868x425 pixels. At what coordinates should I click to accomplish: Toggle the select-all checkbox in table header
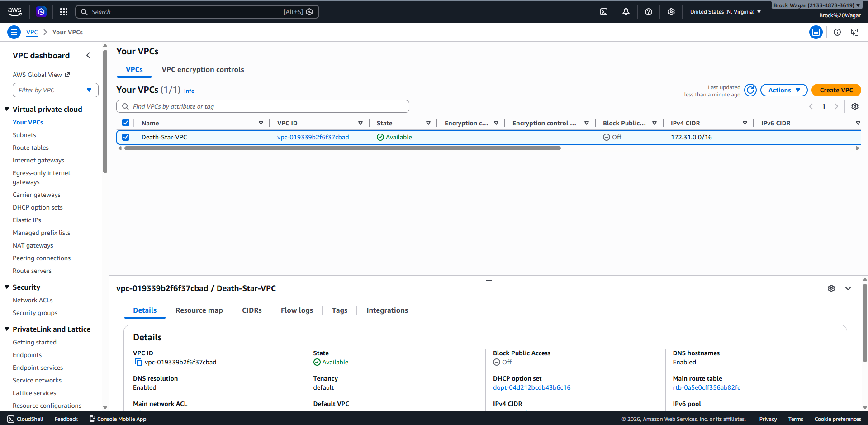point(126,123)
